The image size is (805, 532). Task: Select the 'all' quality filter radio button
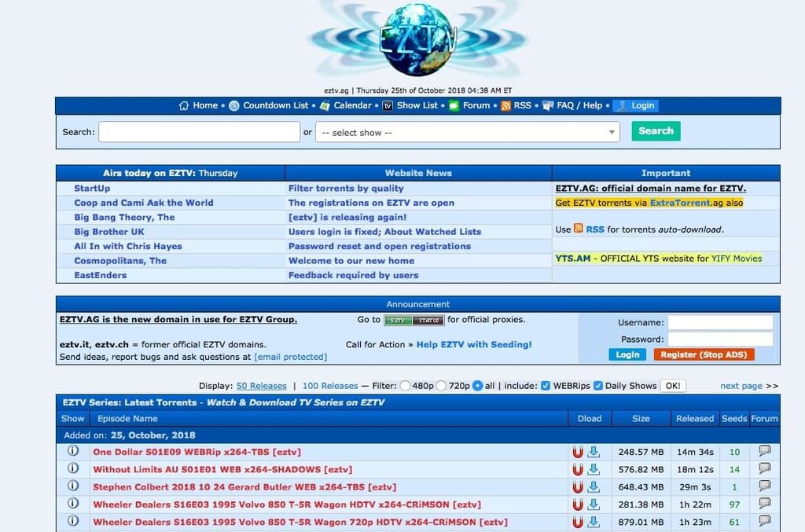477,386
